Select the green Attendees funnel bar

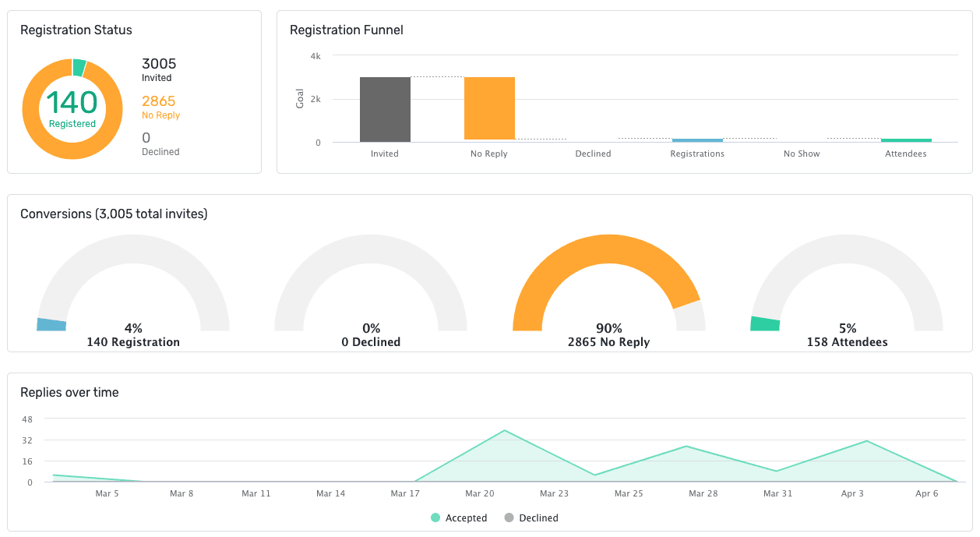(906, 140)
